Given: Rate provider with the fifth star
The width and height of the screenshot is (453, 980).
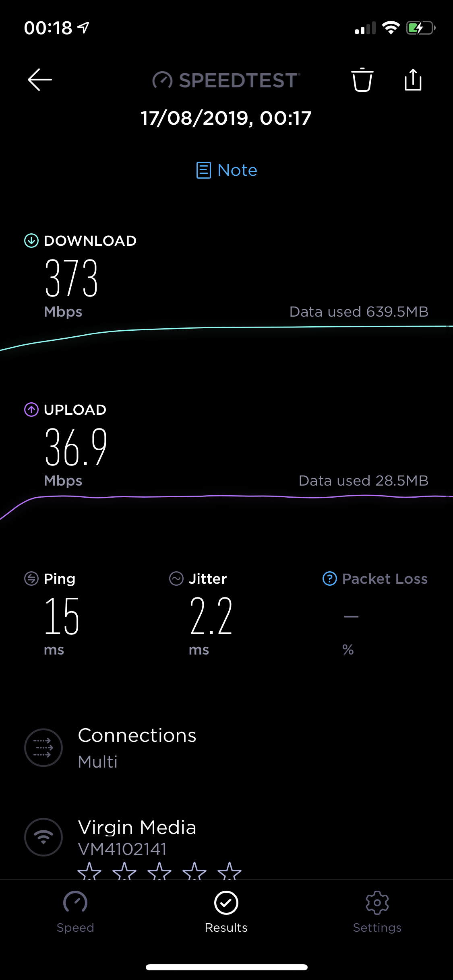Looking at the screenshot, I should (x=230, y=871).
